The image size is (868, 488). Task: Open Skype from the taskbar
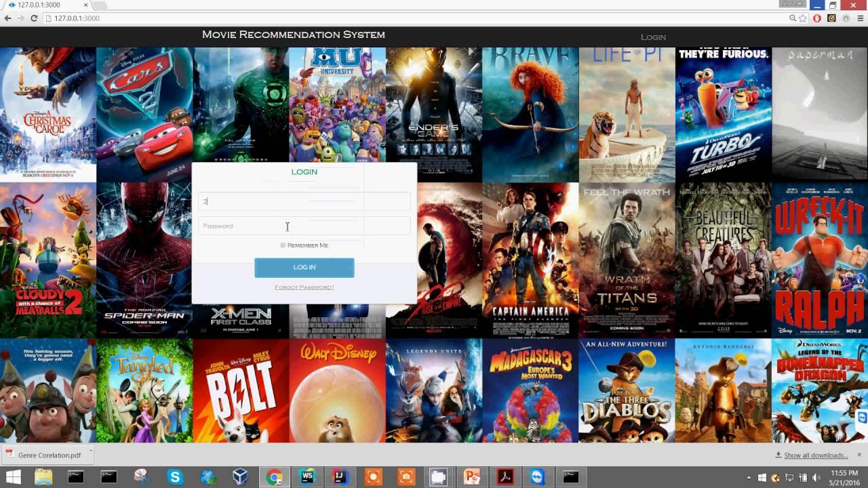click(176, 477)
